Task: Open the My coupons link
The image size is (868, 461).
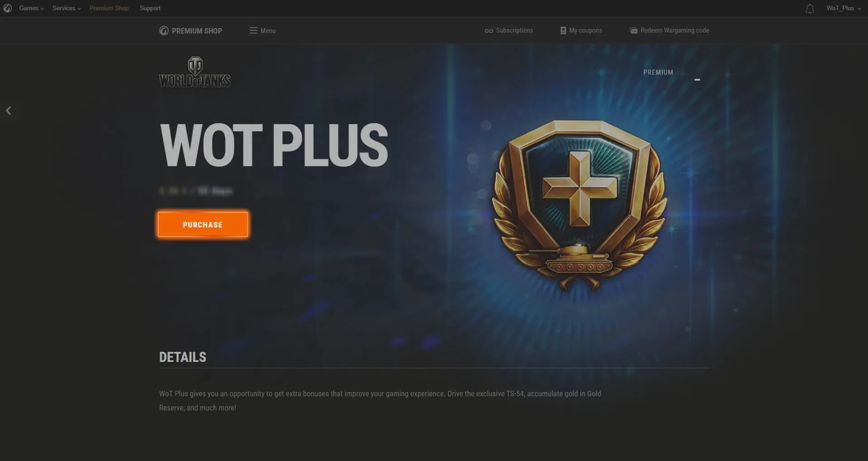Action: [585, 30]
